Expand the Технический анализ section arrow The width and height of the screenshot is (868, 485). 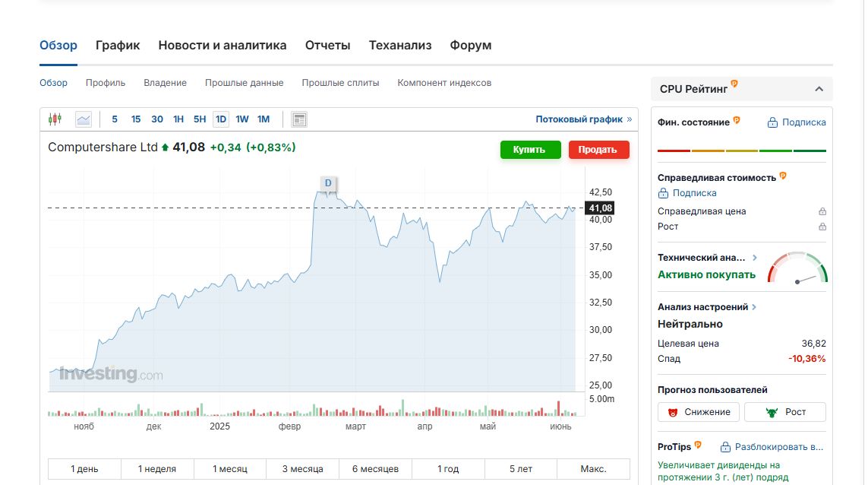click(754, 258)
